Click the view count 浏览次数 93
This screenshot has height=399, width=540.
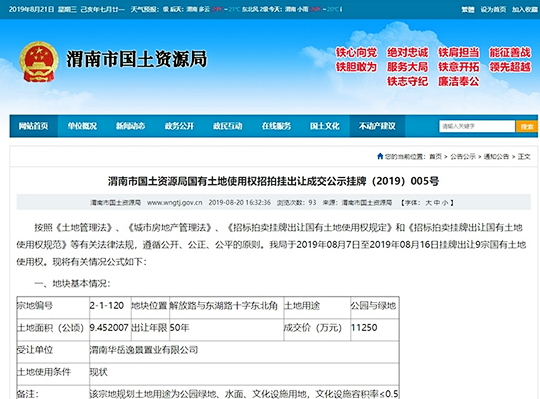click(x=297, y=202)
